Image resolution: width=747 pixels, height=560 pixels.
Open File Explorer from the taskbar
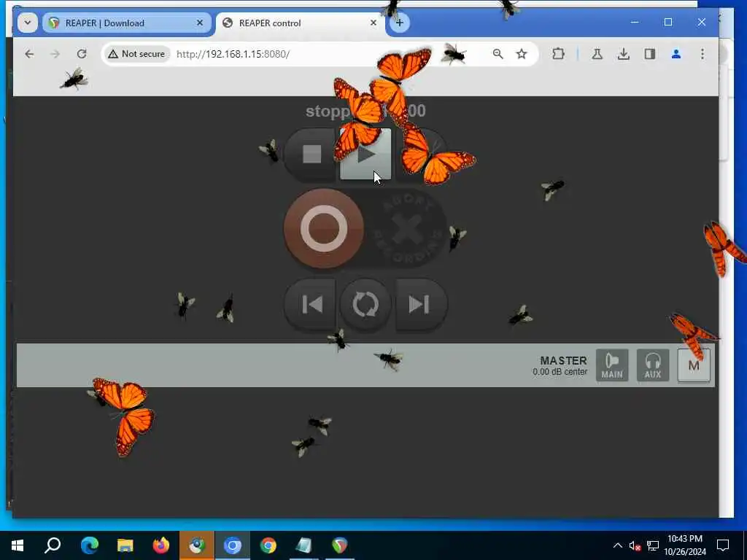(125, 545)
